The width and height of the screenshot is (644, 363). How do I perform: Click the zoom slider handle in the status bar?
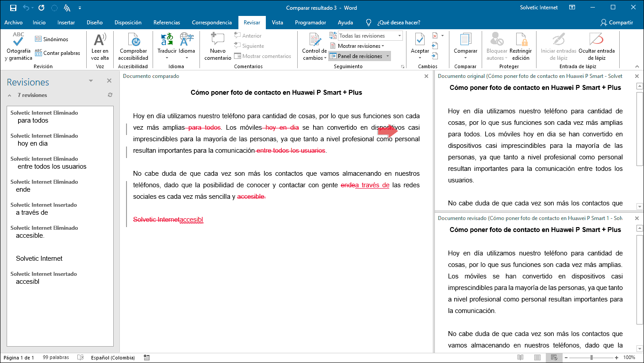tap(591, 358)
